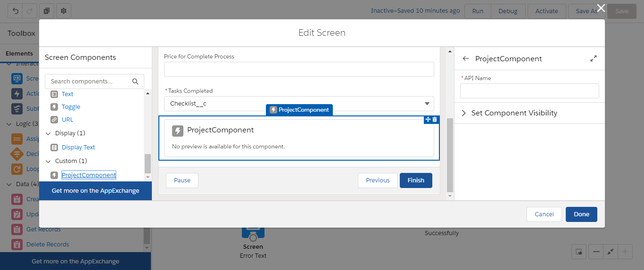Viewport: 644px width, 270px height.
Task: Click the Run button in Flow Builder
Action: [478, 11]
